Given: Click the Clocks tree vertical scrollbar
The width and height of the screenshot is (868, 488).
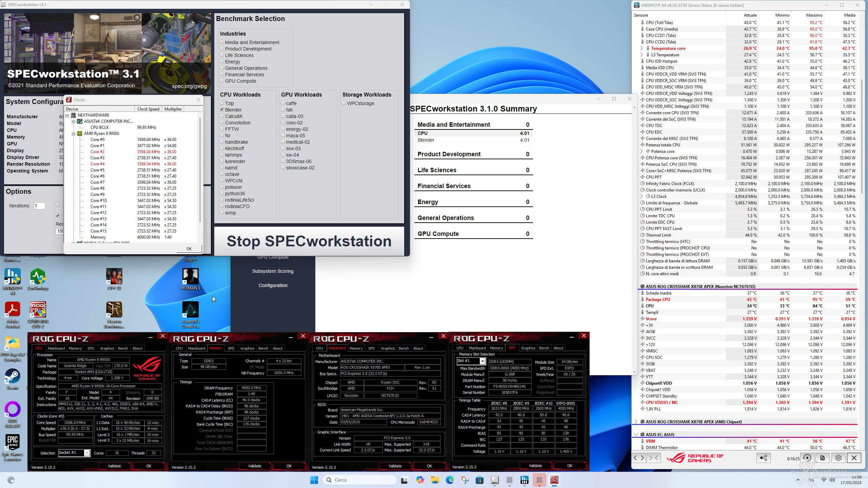Looking at the screenshot, I should point(200,169).
